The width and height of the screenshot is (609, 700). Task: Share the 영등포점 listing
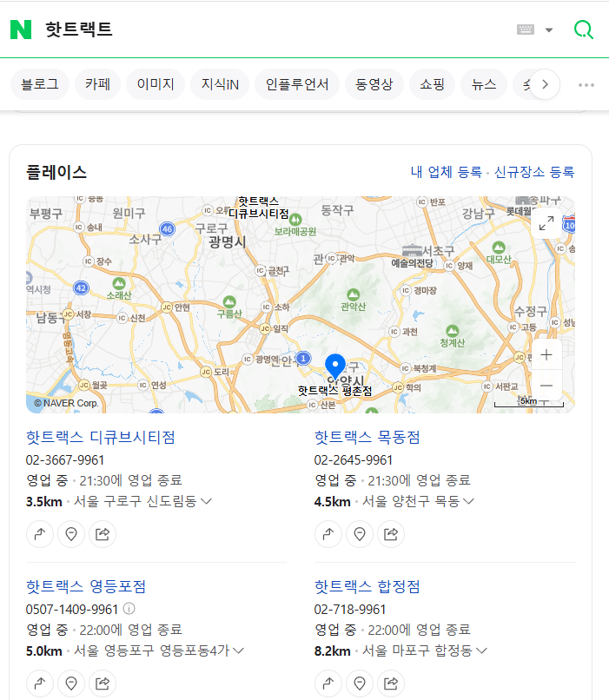coord(103,683)
